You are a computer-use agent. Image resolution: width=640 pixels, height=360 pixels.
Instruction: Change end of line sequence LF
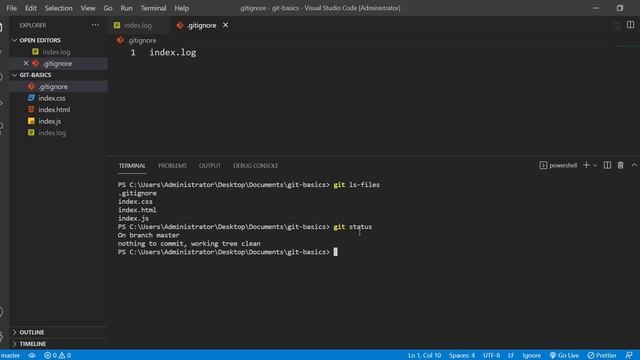pyautogui.click(x=511, y=356)
